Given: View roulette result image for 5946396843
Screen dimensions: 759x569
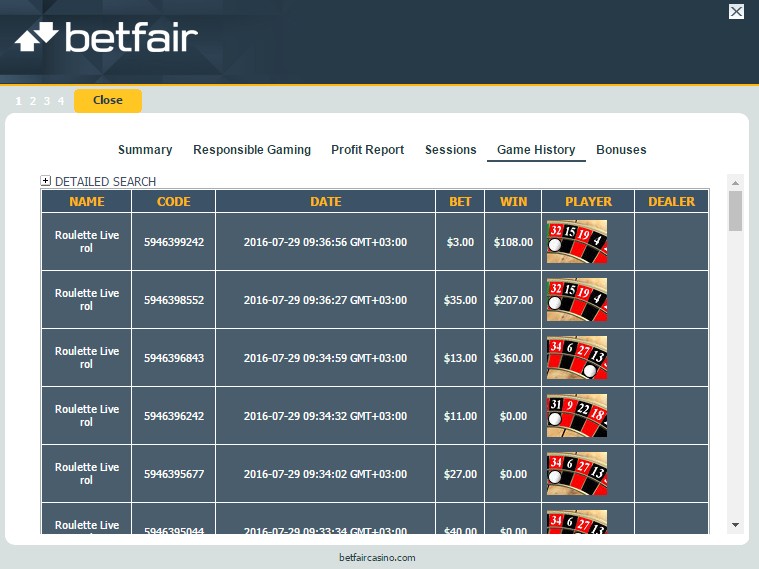Looking at the screenshot, I should coord(576,358).
